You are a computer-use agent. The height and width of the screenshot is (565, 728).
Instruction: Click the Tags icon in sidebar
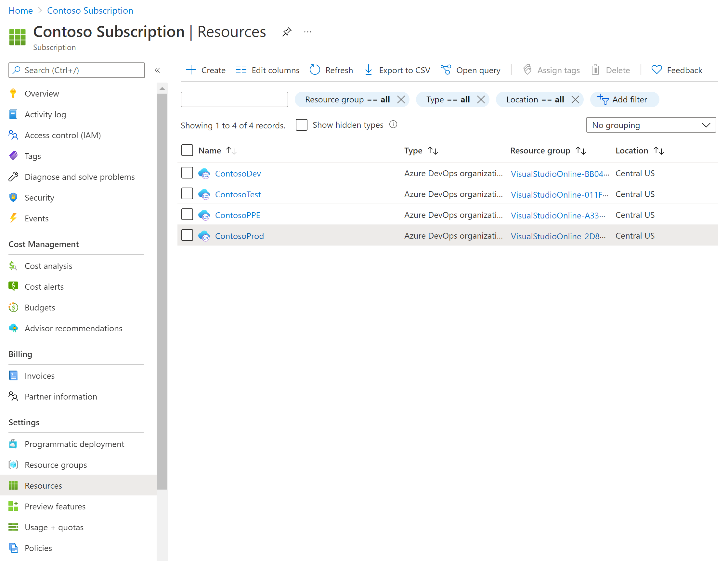(x=14, y=155)
